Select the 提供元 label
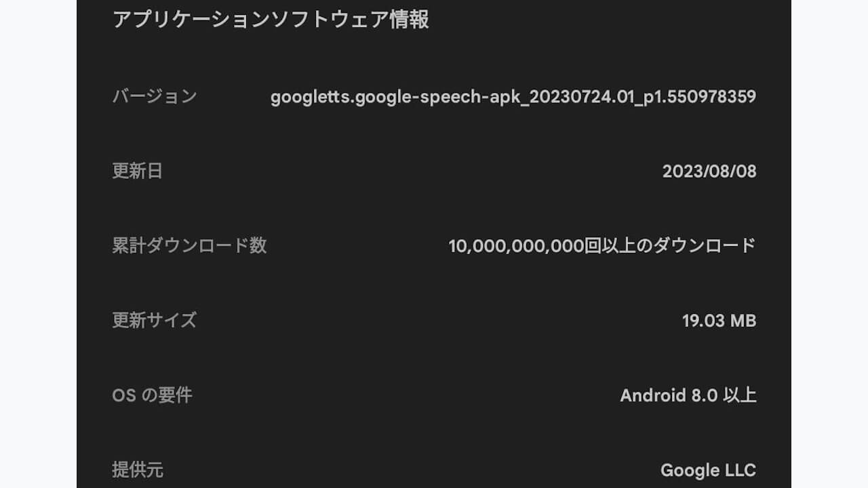 point(138,469)
